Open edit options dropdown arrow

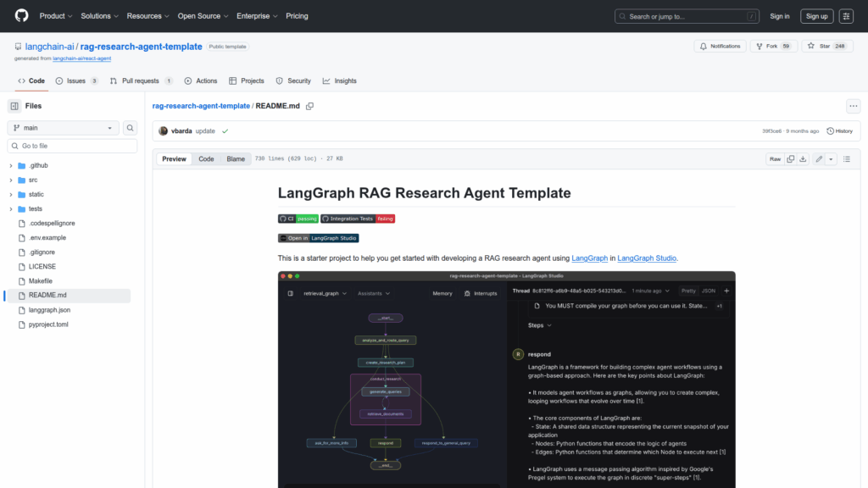pyautogui.click(x=831, y=159)
